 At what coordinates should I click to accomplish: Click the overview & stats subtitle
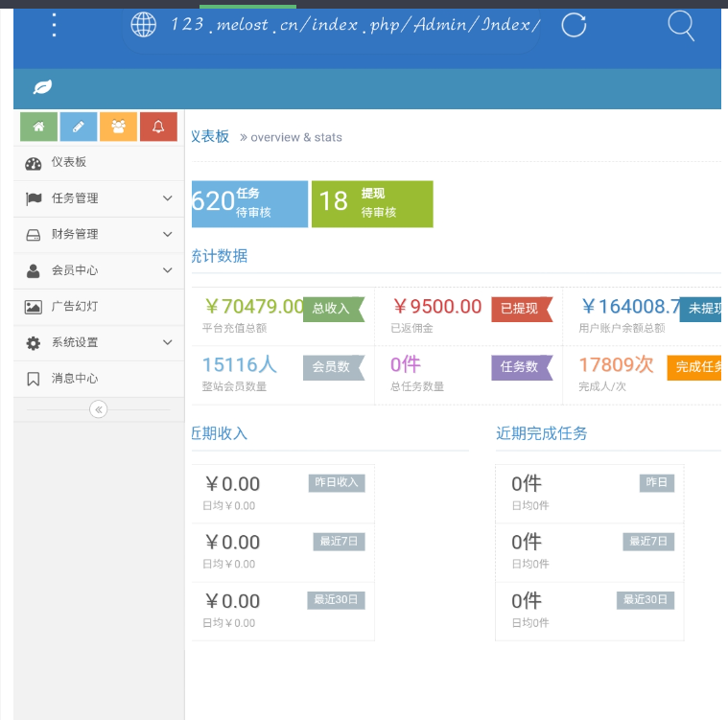click(x=296, y=137)
